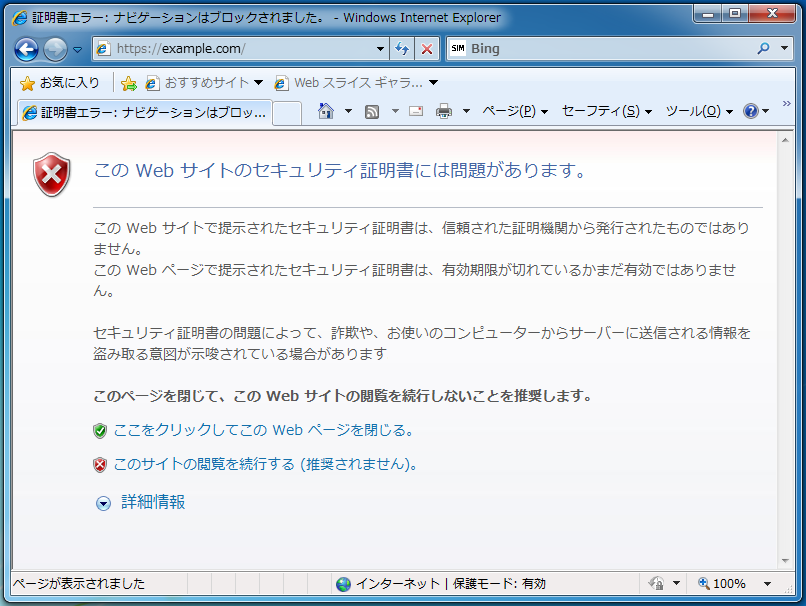806x606 pixels.
Task: Select the 証明書エラー tab
Action: [x=145, y=112]
